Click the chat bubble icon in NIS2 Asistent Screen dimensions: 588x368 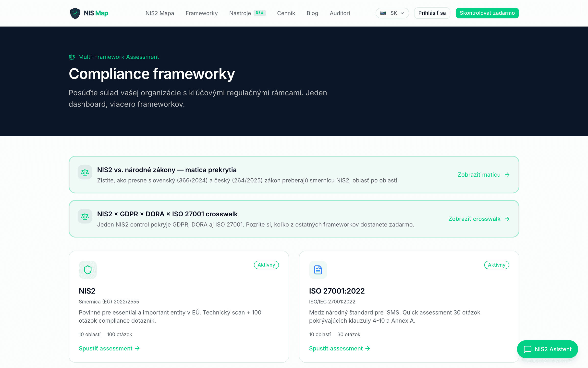tap(527, 349)
